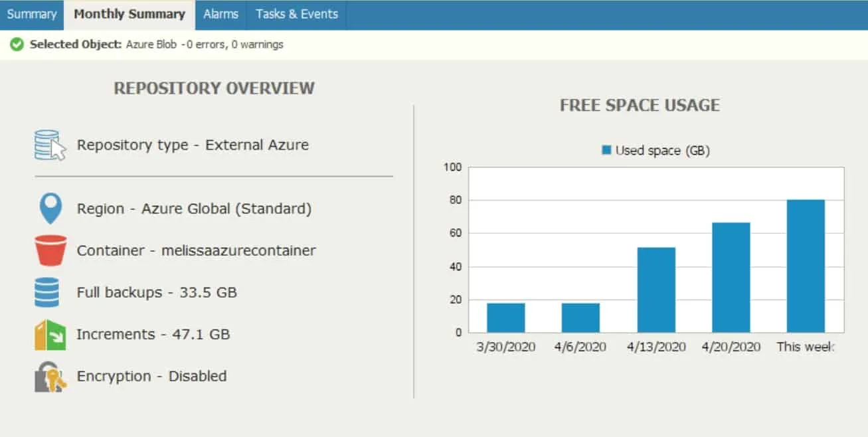Viewport: 868px width, 437px height.
Task: Click the Repository type database icon
Action: pos(50,145)
